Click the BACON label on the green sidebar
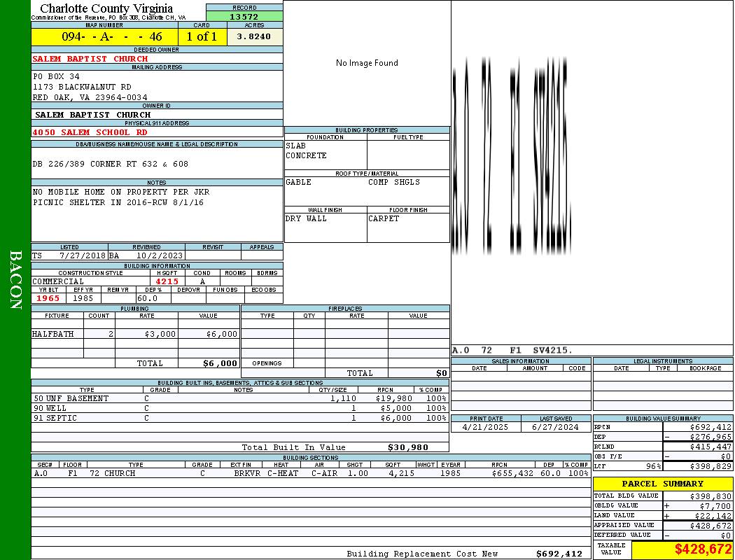735x560 pixels. click(x=15, y=280)
